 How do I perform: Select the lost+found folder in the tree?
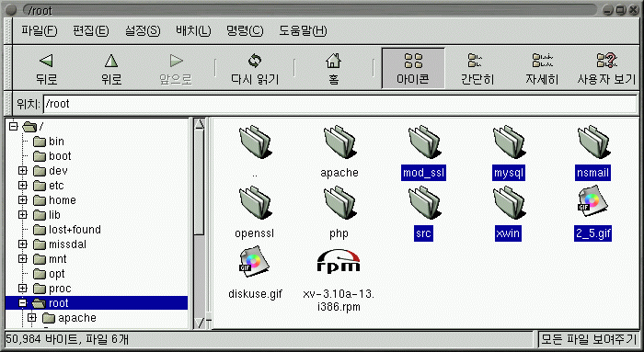click(75, 230)
